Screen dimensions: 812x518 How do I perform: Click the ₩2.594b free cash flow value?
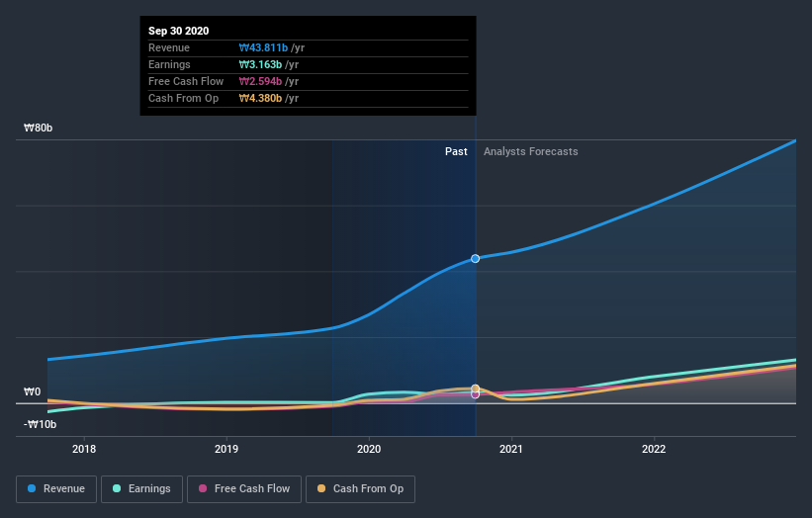260,81
